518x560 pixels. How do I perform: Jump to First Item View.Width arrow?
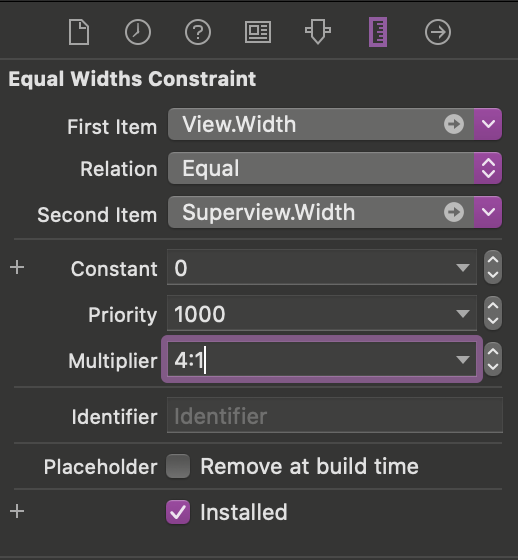tap(454, 124)
